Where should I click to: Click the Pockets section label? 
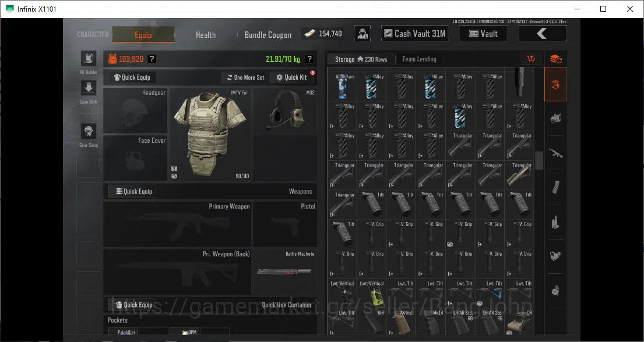(x=118, y=320)
